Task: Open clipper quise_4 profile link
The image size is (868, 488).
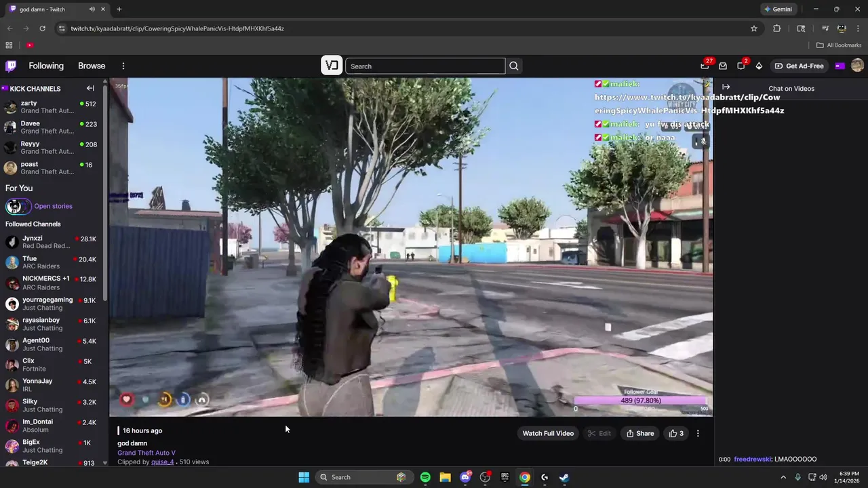Action: pyautogui.click(x=162, y=462)
